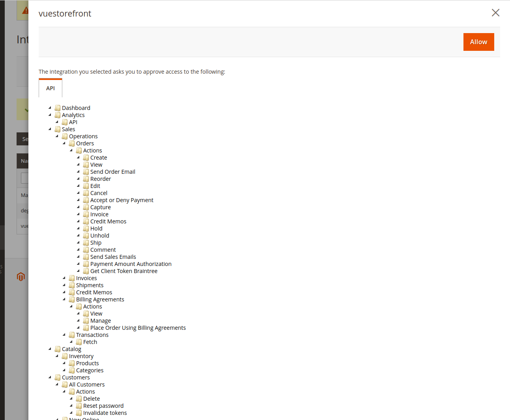Click the Magento logo behind the dialog
This screenshot has width=510, height=420.
(x=21, y=277)
